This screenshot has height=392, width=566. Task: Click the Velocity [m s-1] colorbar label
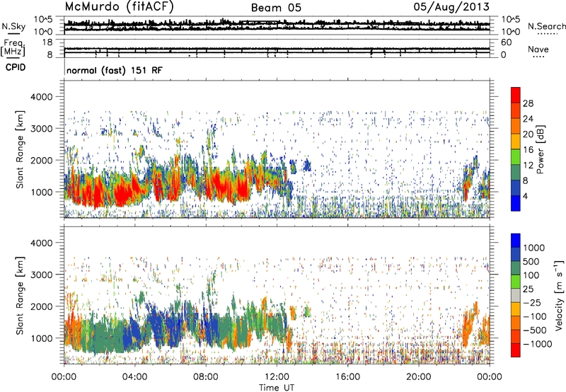pos(559,295)
